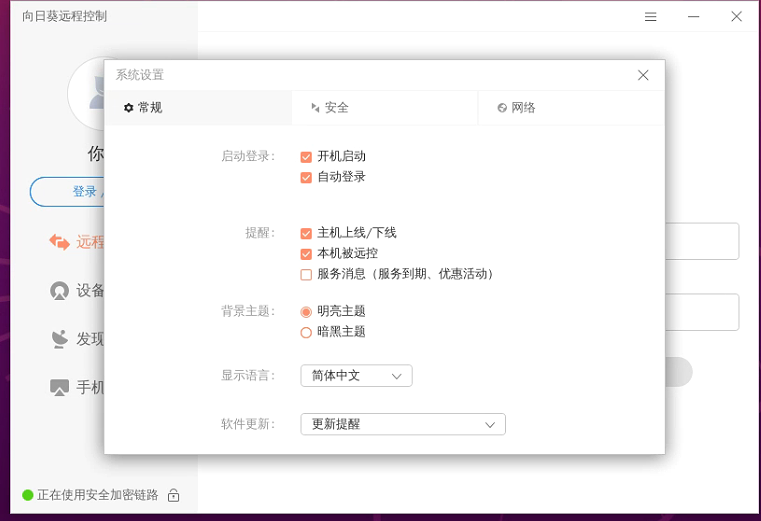Open the 显示语言 dropdown showing 简体中文
This screenshot has width=761, height=521.
(x=356, y=376)
